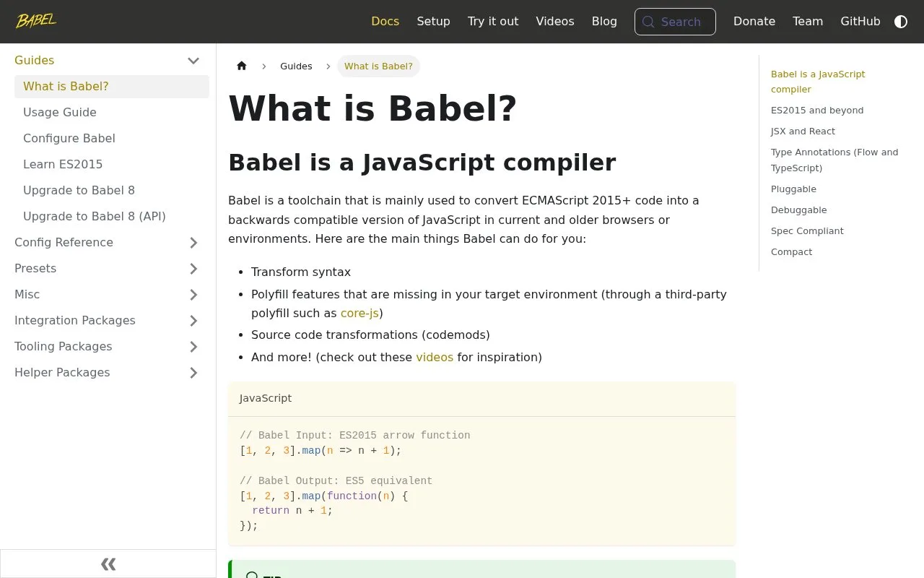This screenshot has height=578, width=924.
Task: Open the Donate page
Action: (754, 22)
